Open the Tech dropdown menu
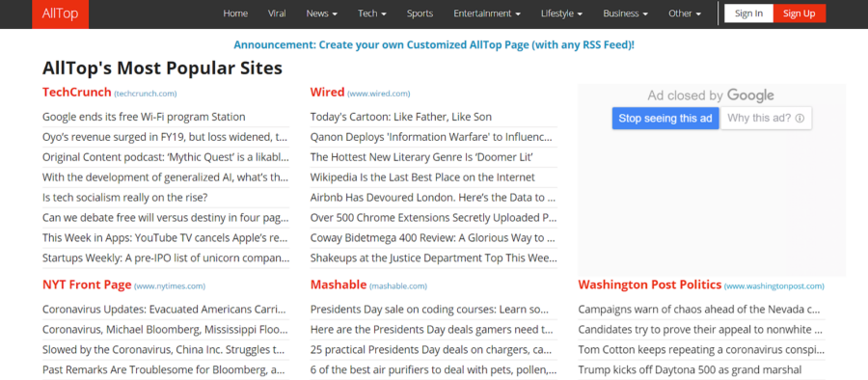The image size is (868, 380). tap(372, 14)
